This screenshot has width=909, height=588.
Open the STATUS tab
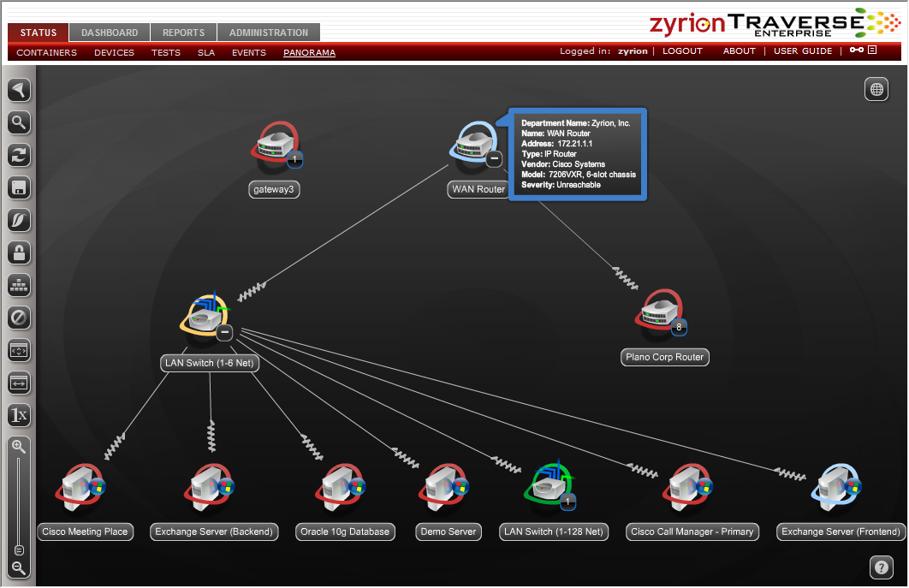click(39, 33)
